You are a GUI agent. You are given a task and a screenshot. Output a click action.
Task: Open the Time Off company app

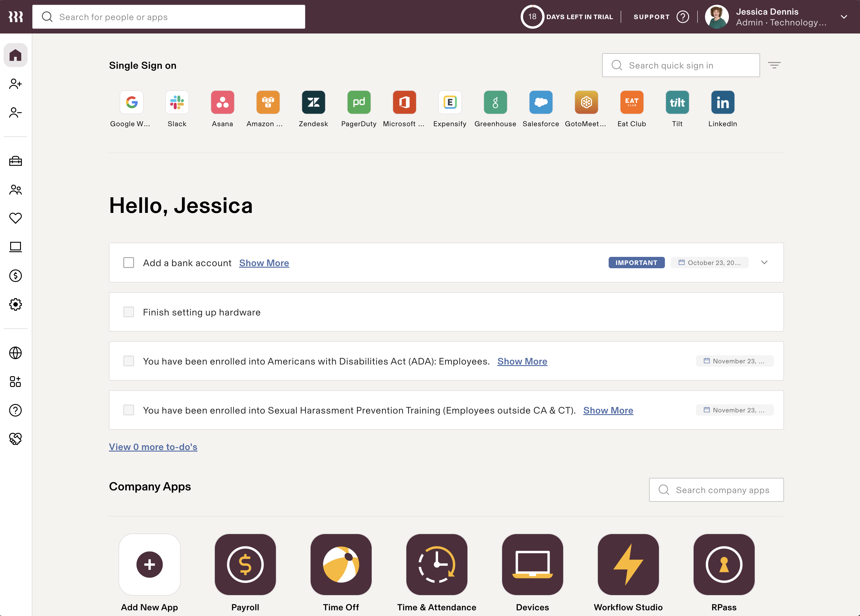341,565
